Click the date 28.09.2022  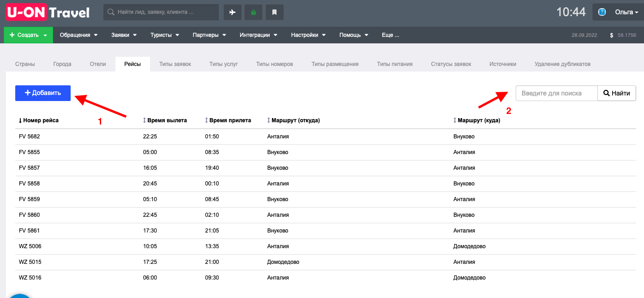point(584,35)
